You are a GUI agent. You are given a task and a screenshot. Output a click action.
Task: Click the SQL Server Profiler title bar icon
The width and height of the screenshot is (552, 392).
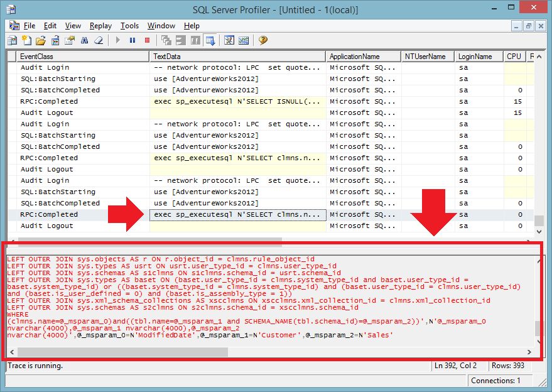pos(11,9)
